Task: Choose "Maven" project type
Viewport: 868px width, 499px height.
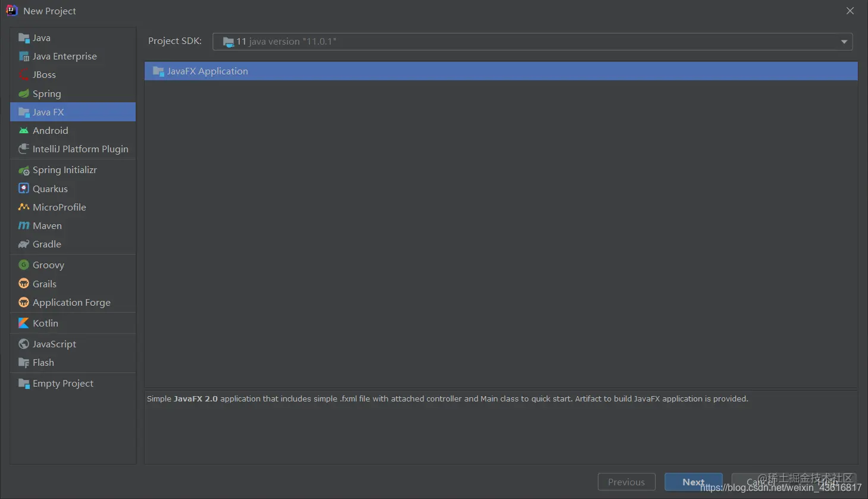Action: click(x=73, y=226)
